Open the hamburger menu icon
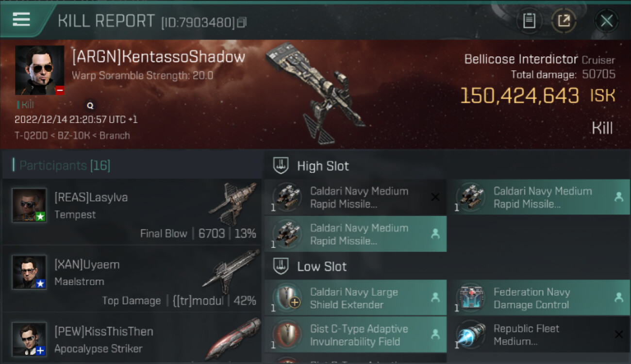Image resolution: width=631 pixels, height=364 pixels. click(21, 19)
